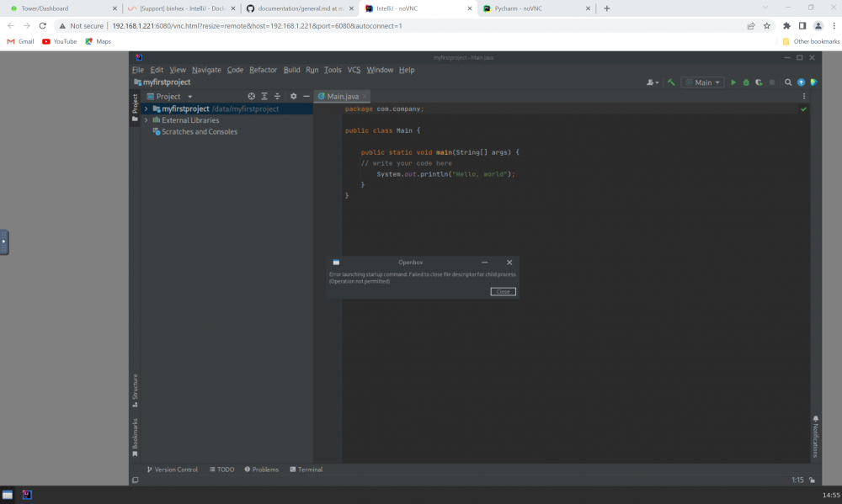Open the Run menu
The image size is (842, 504).
coord(312,70)
